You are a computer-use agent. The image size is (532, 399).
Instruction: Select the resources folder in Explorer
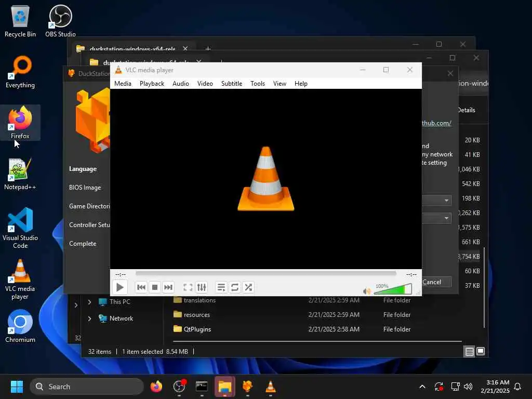point(197,314)
